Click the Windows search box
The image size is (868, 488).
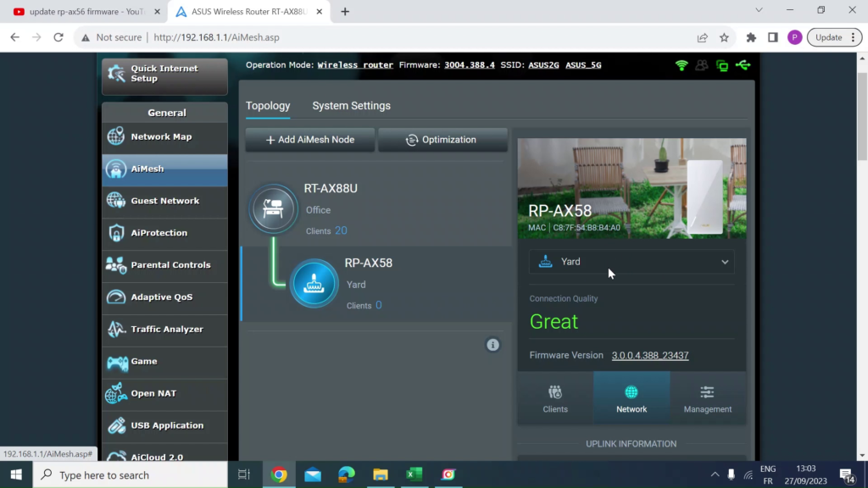pyautogui.click(x=130, y=474)
